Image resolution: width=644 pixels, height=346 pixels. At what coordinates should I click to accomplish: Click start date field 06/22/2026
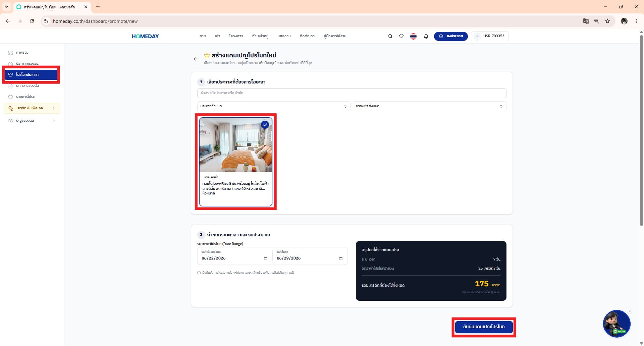(x=235, y=256)
